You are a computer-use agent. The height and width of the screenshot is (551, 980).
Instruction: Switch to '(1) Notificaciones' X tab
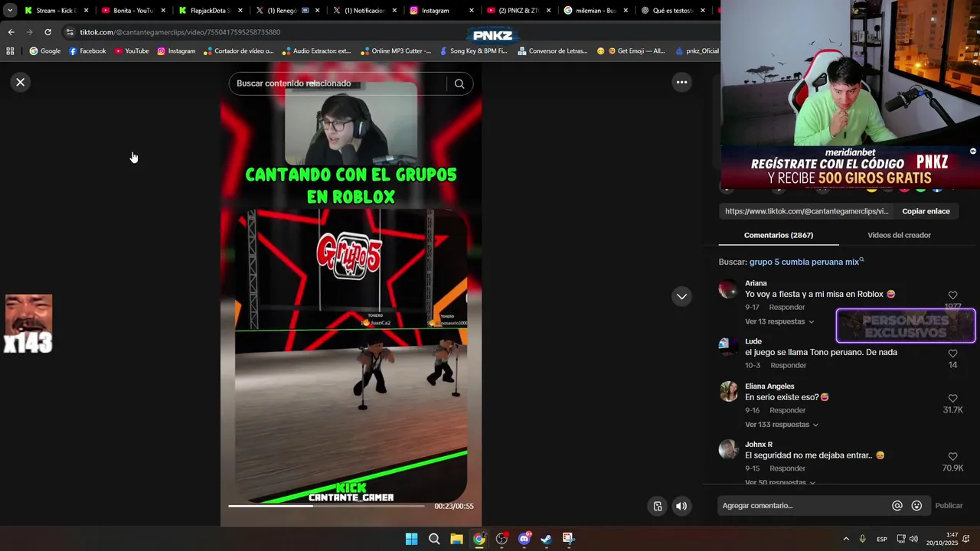362,11
